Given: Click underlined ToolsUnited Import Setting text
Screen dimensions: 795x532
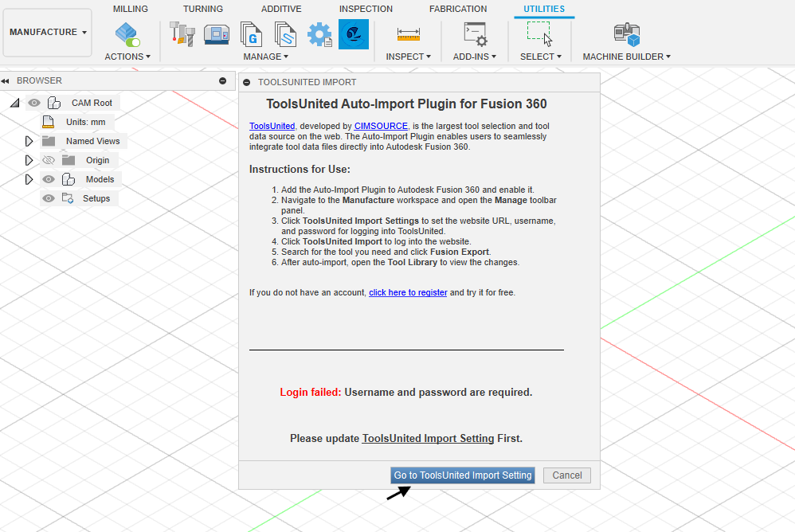Looking at the screenshot, I should click(x=428, y=438).
